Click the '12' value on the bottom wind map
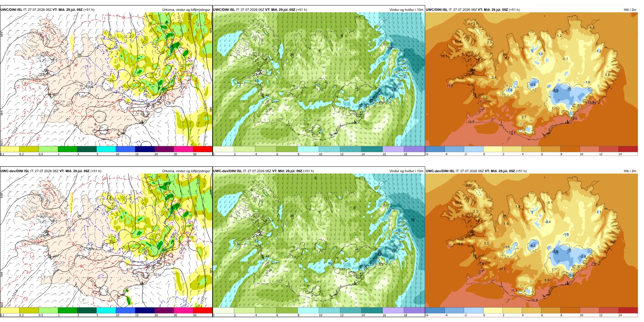This screenshot has height=322, width=644. click(257, 241)
